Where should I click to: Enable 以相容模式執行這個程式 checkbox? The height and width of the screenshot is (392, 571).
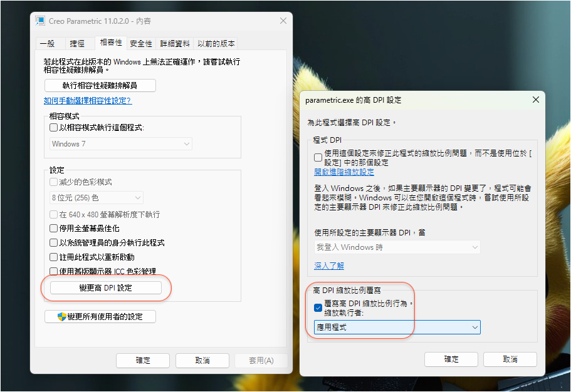(54, 128)
